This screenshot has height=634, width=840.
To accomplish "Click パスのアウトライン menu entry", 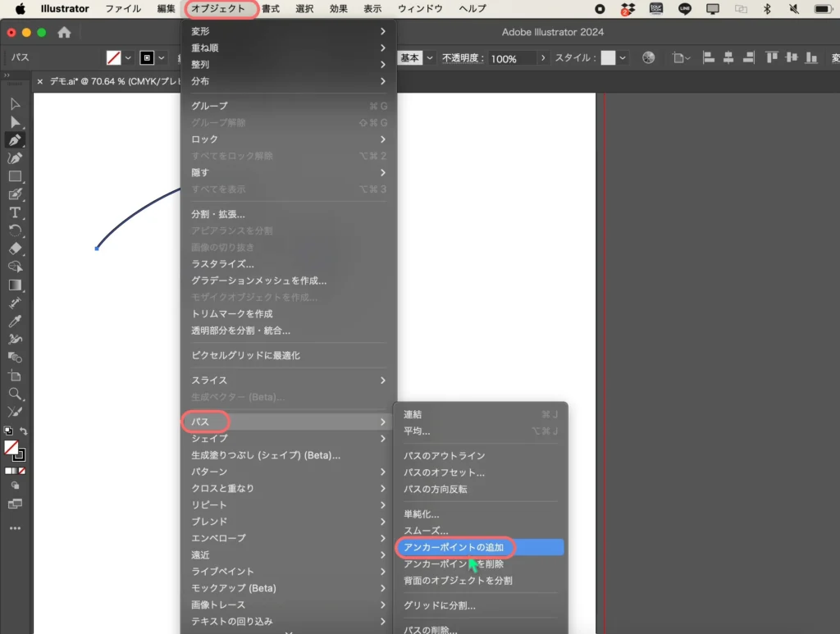I will coord(444,456).
